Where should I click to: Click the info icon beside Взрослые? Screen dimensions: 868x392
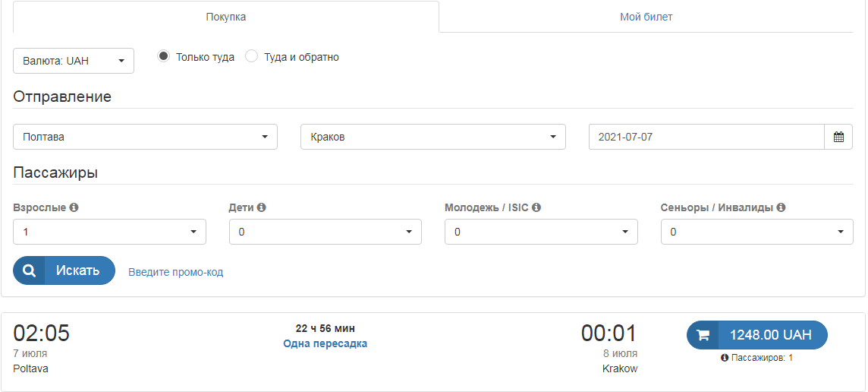(x=74, y=207)
